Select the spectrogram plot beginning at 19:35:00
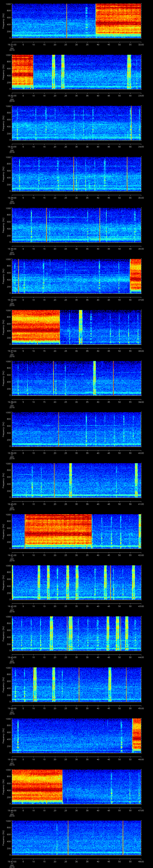 point(76,225)
